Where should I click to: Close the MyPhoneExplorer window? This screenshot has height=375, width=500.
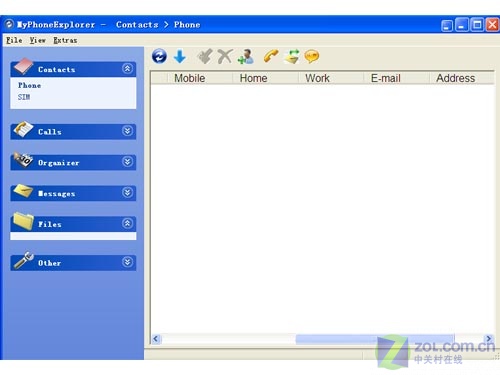[492, 25]
